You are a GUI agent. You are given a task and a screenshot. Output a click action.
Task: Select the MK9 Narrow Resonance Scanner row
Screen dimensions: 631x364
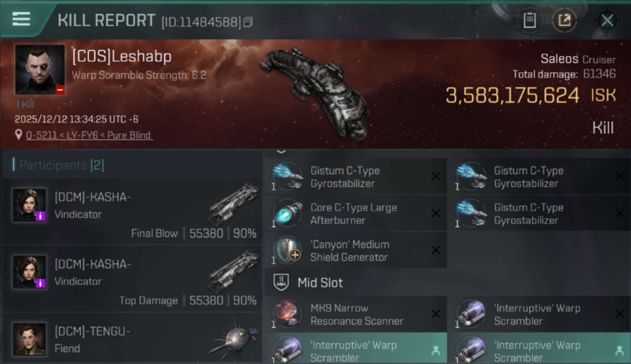click(x=356, y=314)
